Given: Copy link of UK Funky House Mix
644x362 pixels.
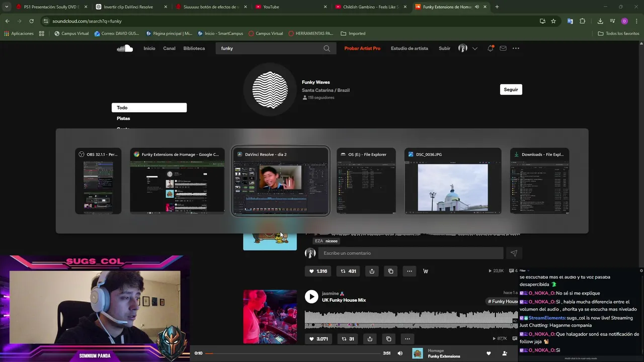Looking at the screenshot, I should click(x=388, y=339).
